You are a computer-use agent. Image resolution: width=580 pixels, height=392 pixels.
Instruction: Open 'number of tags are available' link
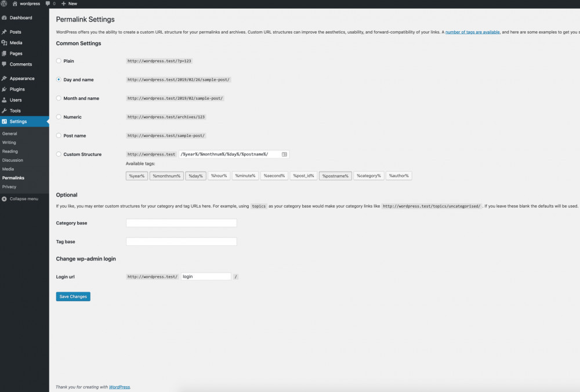[x=472, y=32]
